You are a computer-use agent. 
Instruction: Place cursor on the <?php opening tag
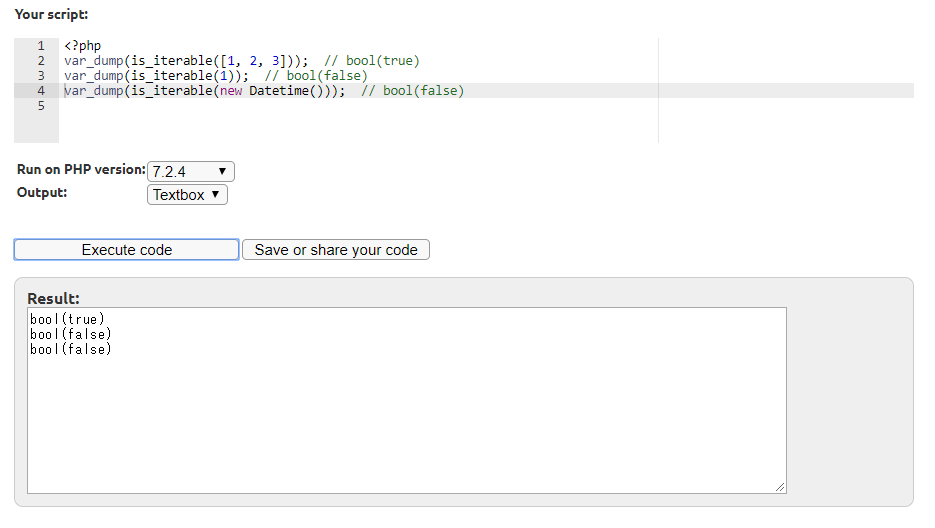pyautogui.click(x=82, y=46)
